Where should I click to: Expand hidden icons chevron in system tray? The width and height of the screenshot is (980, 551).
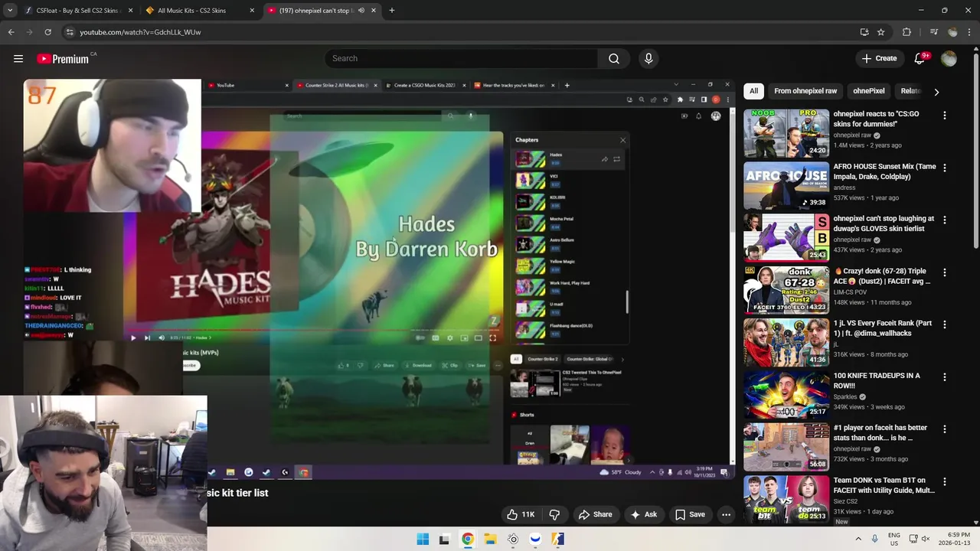point(857,539)
